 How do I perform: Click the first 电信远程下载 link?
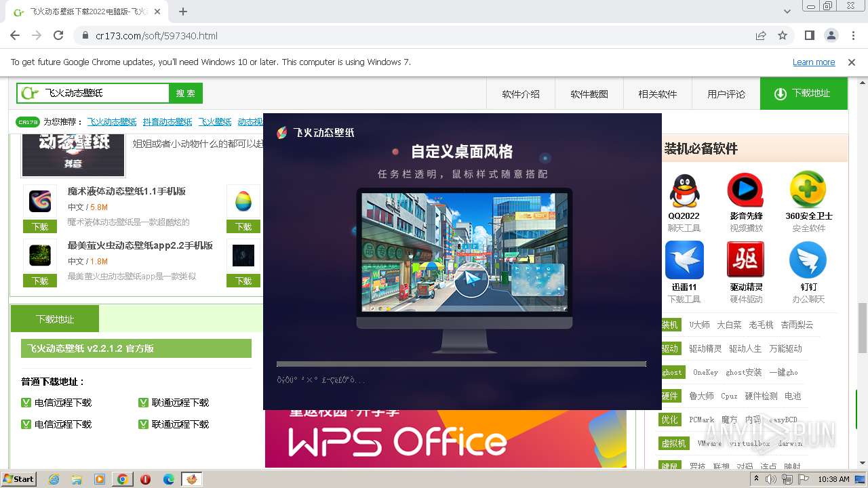click(x=63, y=403)
